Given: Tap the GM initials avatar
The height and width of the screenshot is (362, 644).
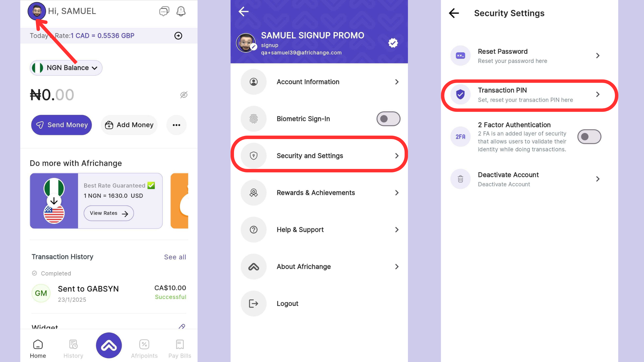Looking at the screenshot, I should coord(41,293).
